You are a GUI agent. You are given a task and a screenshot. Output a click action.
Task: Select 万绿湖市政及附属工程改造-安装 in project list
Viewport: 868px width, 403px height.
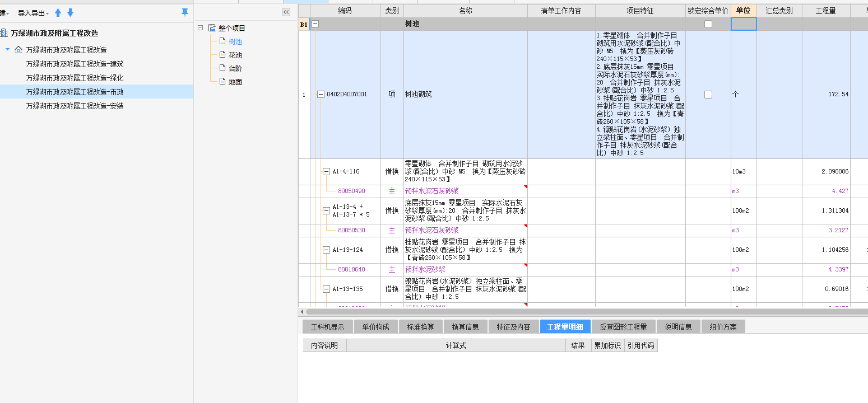(x=75, y=106)
